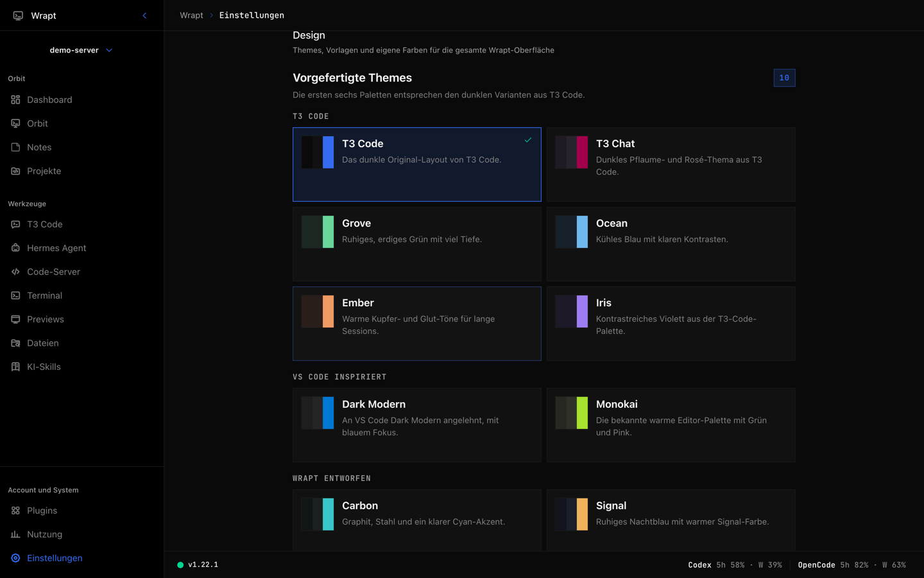Click the Grove green color swatch
Screen dimensions: 924x578
(329, 232)
